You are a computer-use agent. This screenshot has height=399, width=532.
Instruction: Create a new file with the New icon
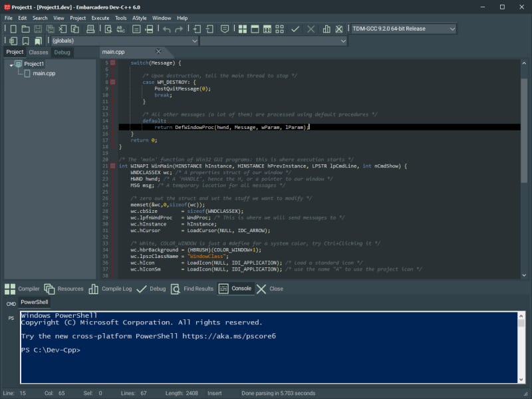(13, 29)
